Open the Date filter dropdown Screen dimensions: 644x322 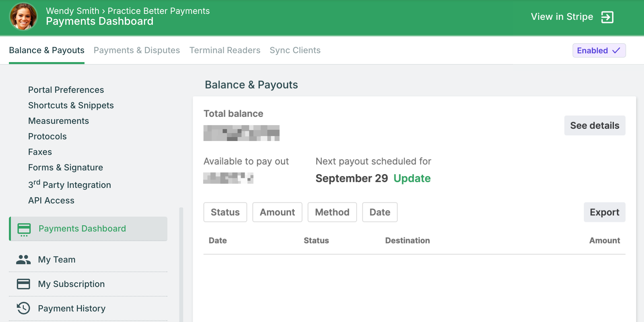pyautogui.click(x=380, y=212)
